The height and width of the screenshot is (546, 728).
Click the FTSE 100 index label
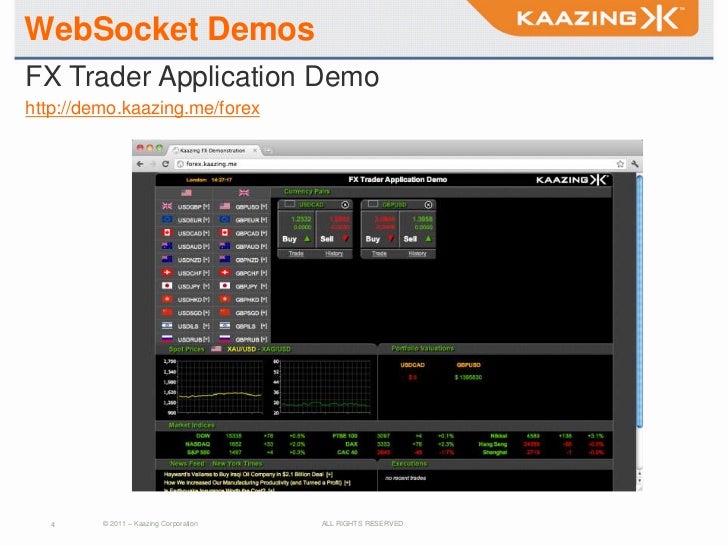(345, 436)
